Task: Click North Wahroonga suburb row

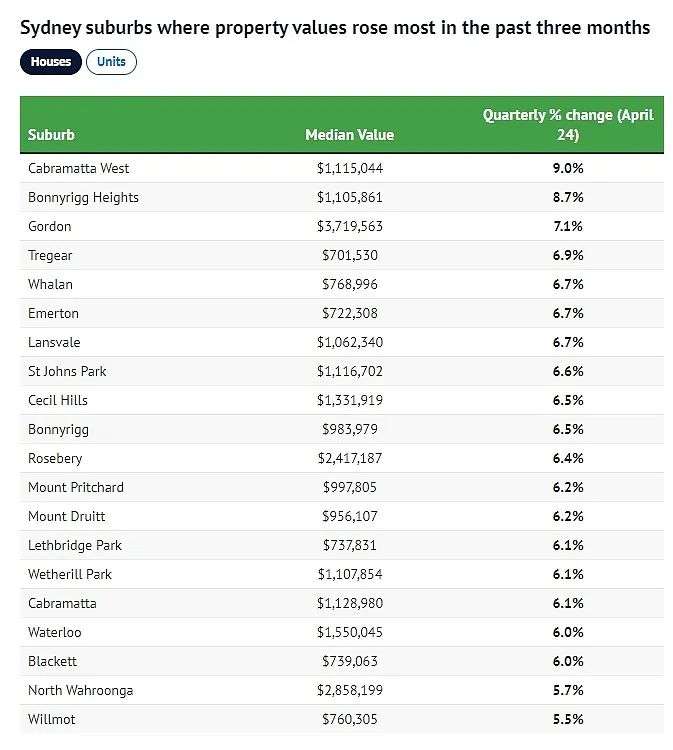Action: (x=342, y=690)
